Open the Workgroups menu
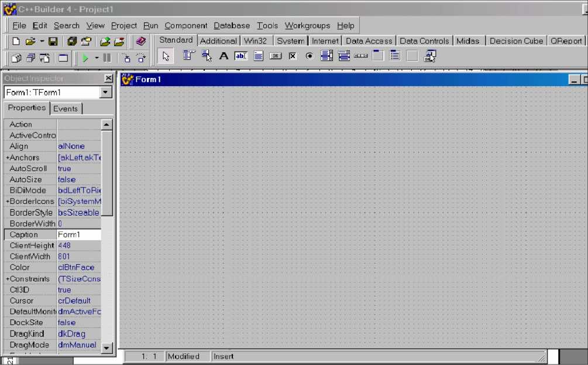588x365 pixels. (x=308, y=26)
